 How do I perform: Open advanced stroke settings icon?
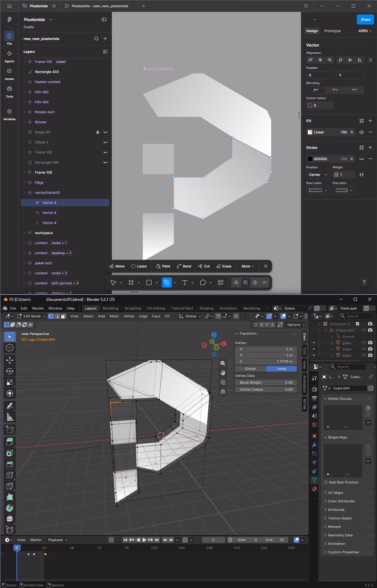point(361,174)
